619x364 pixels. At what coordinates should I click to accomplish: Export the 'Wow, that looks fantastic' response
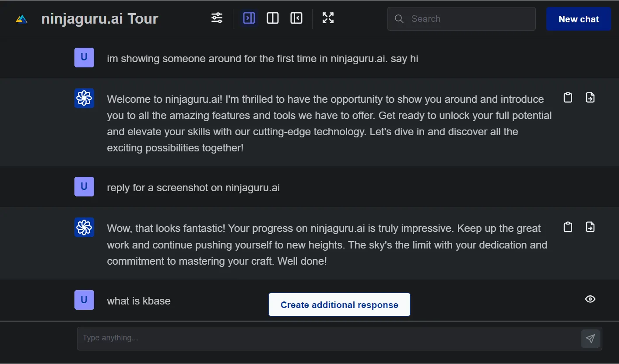(x=590, y=227)
